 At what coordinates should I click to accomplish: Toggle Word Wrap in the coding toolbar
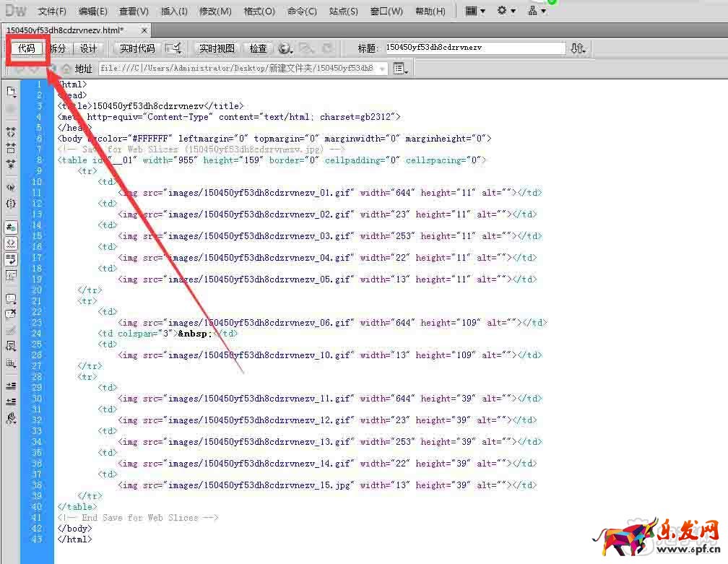pyautogui.click(x=11, y=259)
